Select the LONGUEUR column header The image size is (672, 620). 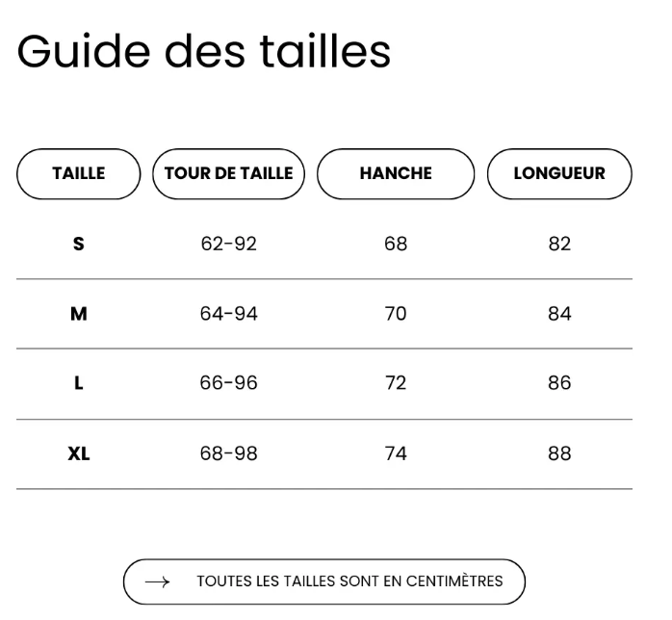click(559, 174)
